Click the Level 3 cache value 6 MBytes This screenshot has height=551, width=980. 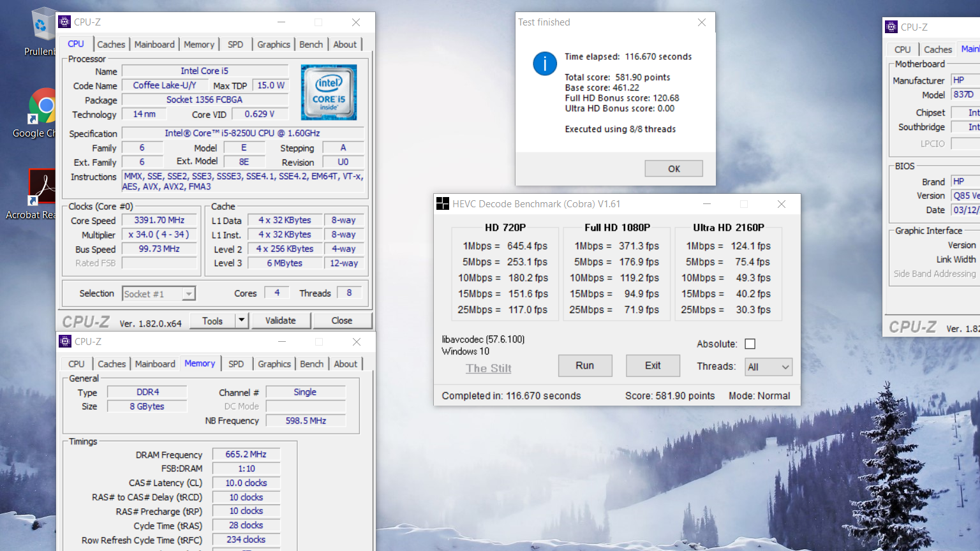(x=285, y=263)
